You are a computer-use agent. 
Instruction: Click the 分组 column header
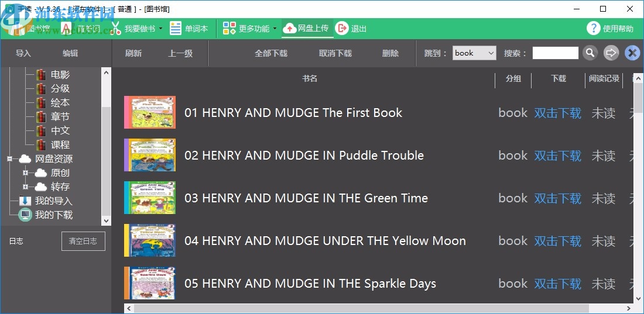click(513, 79)
